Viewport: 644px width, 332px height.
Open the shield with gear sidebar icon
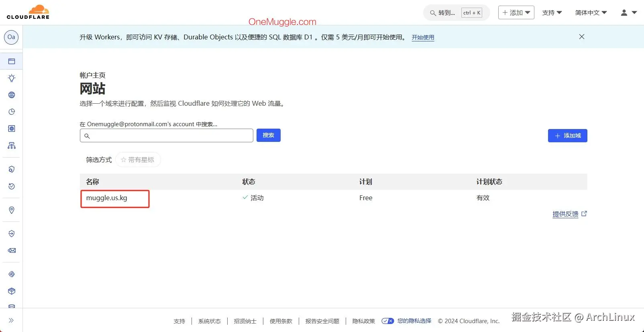(12, 169)
